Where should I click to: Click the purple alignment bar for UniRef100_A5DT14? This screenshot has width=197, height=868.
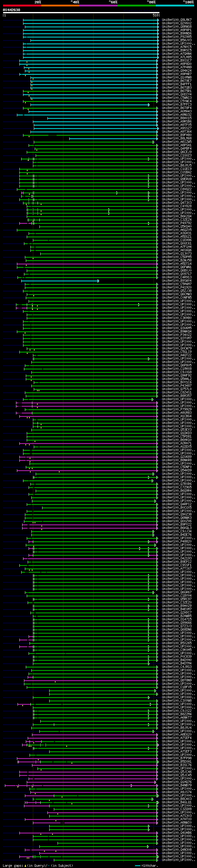pos(87,264)
